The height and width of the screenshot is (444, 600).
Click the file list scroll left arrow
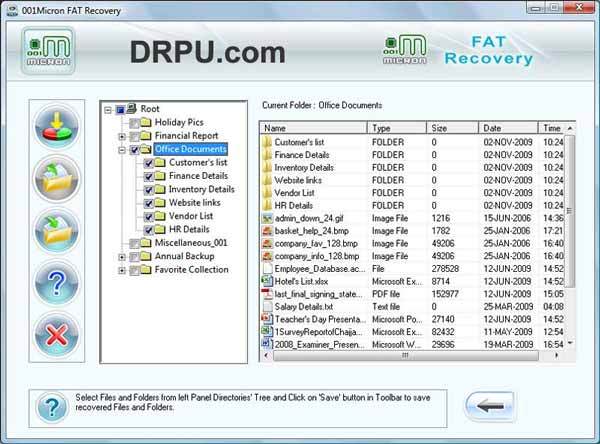[x=266, y=356]
